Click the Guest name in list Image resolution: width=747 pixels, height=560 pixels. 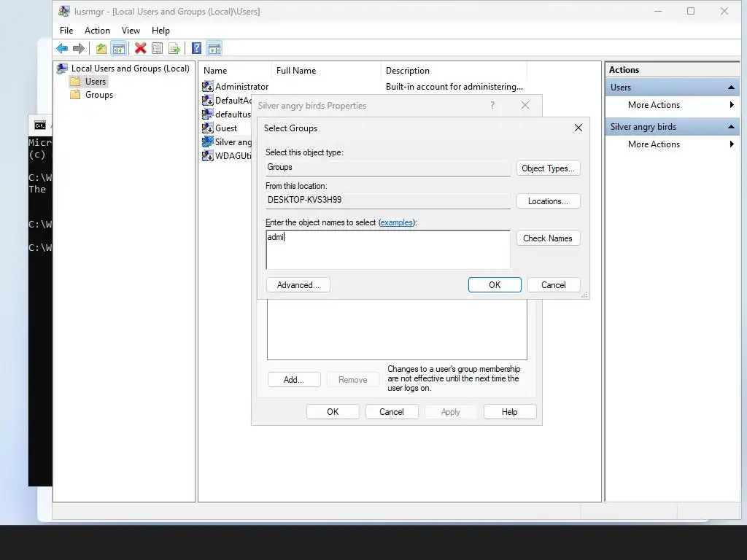226,128
